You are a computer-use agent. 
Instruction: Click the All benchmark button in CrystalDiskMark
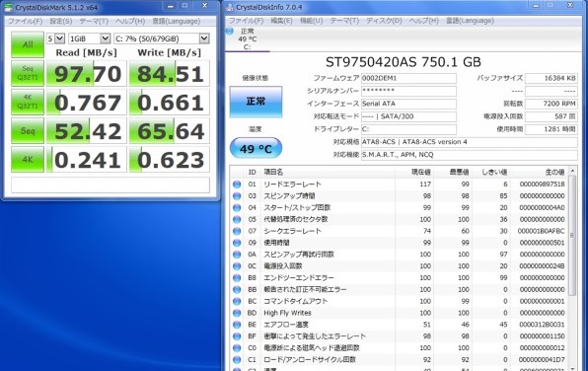pos(28,44)
